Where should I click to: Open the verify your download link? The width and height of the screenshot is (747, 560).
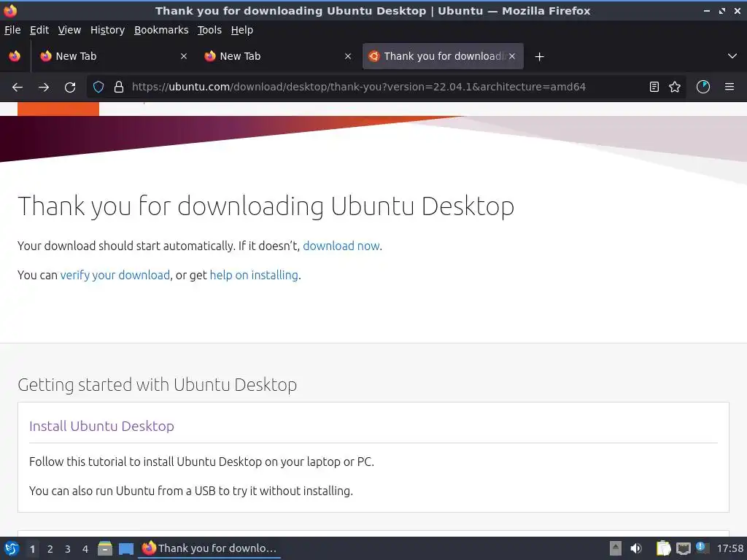tap(115, 275)
